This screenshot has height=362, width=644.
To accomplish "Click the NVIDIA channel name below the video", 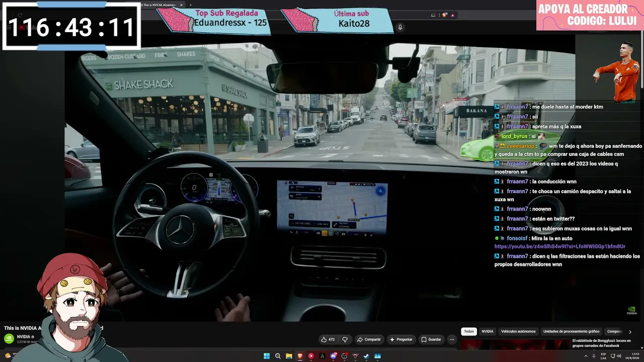I will pyautogui.click(x=24, y=337).
